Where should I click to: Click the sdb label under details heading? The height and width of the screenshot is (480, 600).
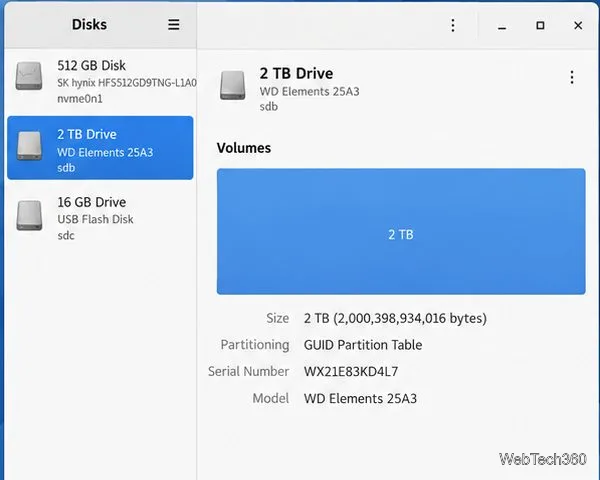coord(269,107)
